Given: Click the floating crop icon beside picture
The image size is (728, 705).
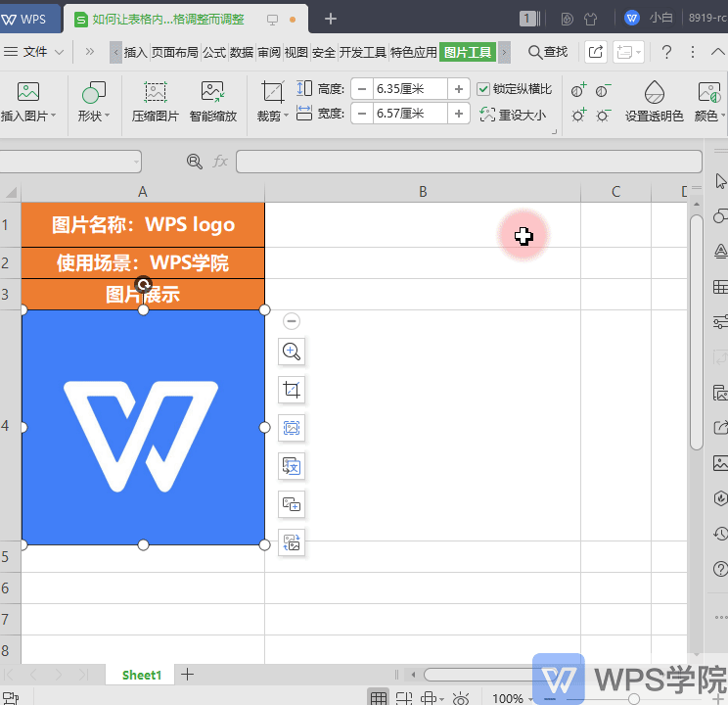Looking at the screenshot, I should tap(292, 390).
